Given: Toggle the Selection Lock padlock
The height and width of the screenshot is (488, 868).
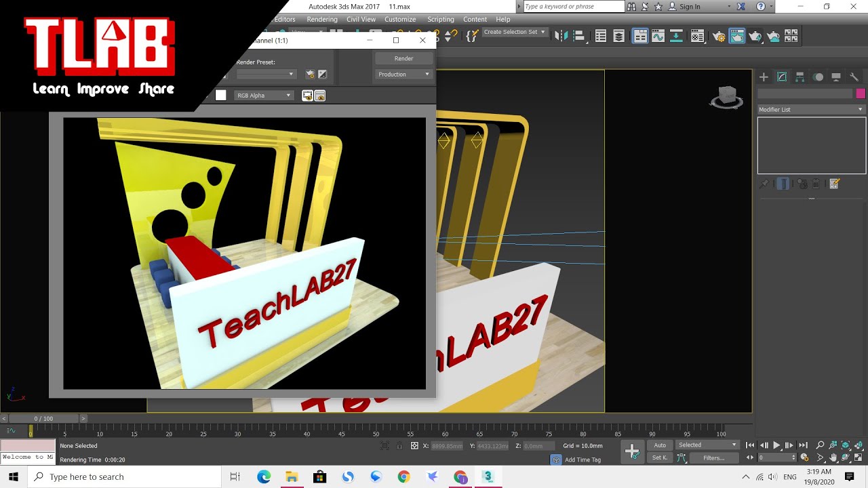Looking at the screenshot, I should (399, 446).
